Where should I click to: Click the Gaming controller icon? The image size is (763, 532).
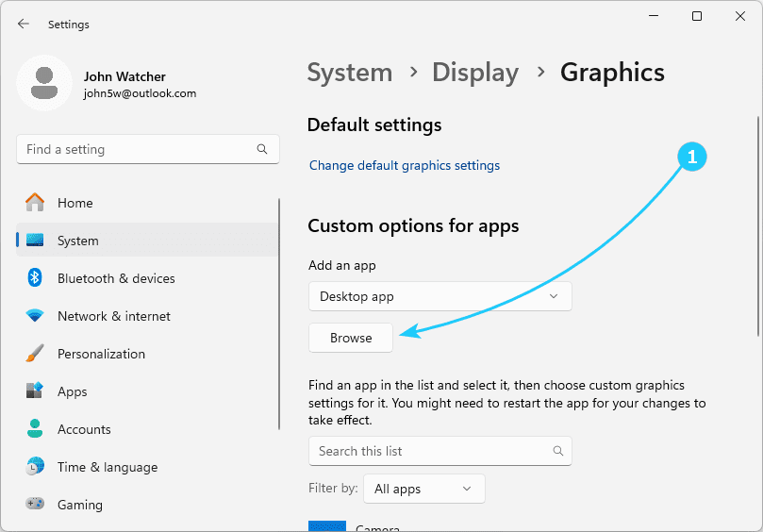click(35, 505)
